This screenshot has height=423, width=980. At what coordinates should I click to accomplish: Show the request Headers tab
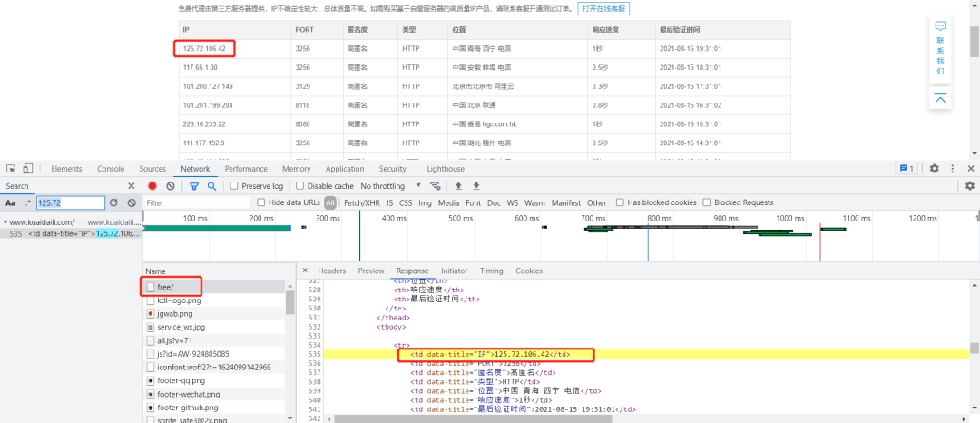tap(332, 271)
